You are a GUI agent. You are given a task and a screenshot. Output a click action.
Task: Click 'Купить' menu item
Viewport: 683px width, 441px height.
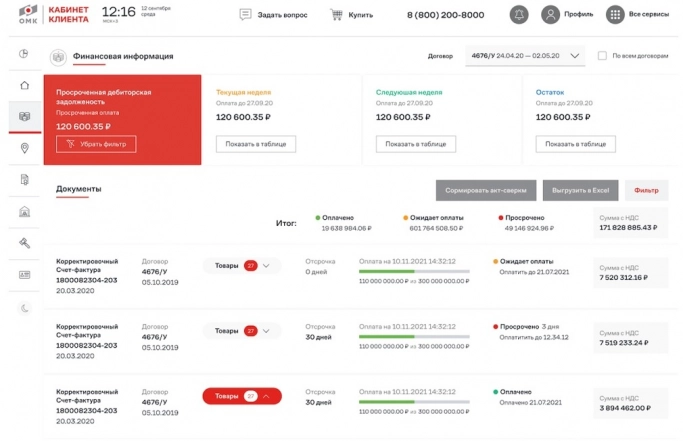point(360,15)
